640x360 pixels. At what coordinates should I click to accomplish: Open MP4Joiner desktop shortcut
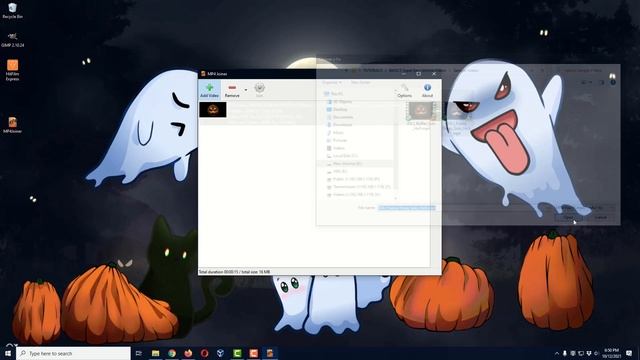(12, 125)
